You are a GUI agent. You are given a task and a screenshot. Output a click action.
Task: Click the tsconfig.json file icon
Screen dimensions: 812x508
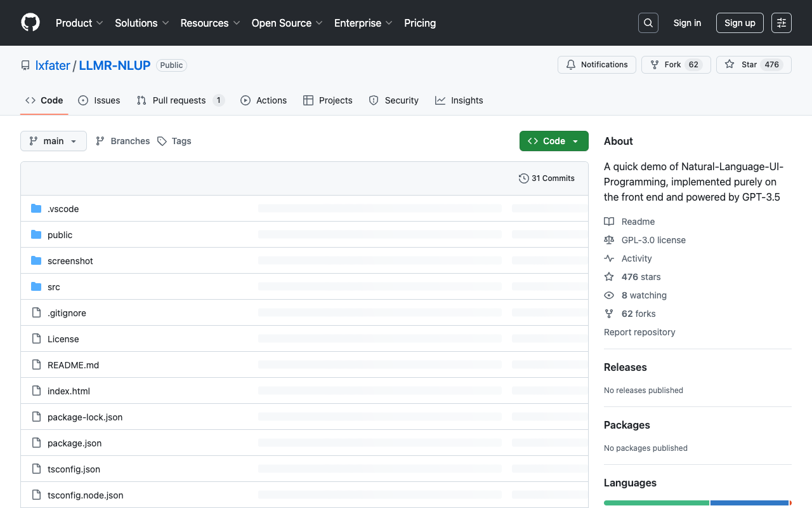[x=36, y=469]
